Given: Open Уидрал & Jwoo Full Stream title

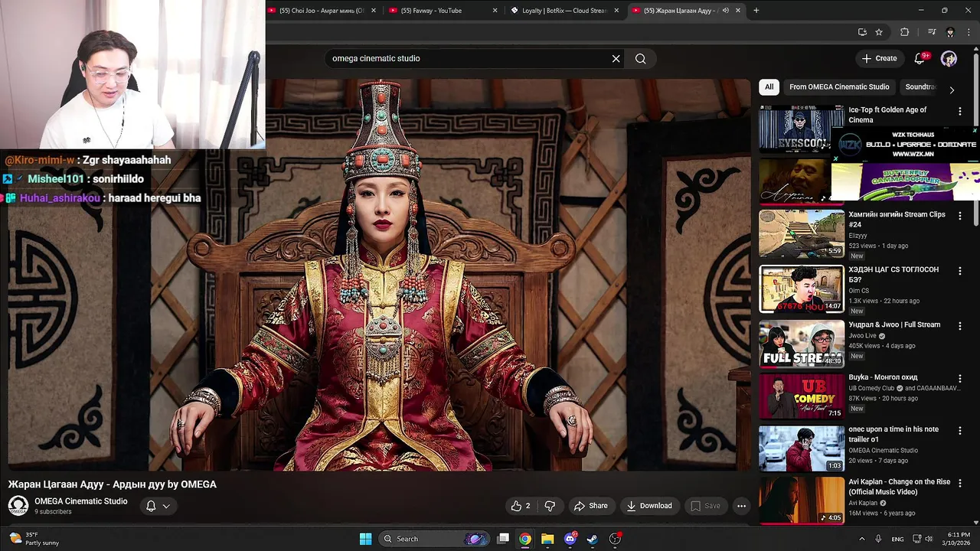Looking at the screenshot, I should point(894,324).
